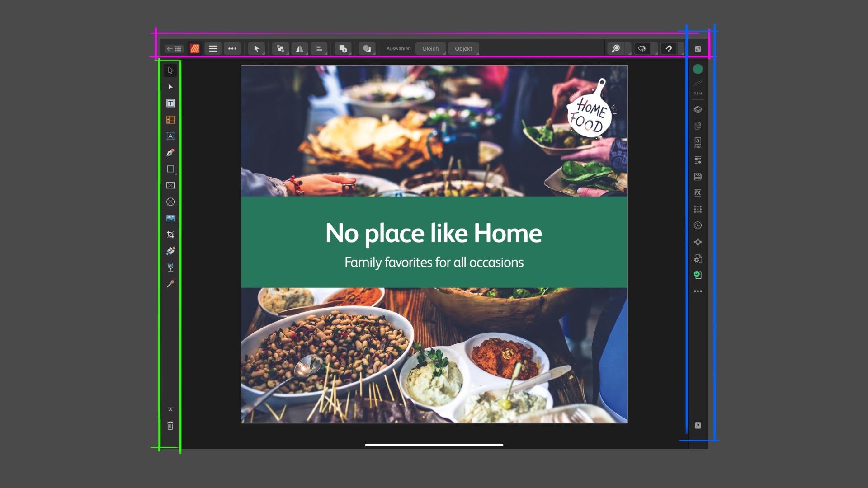The height and width of the screenshot is (488, 868).
Task: Activate the Node selection tool
Action: click(x=170, y=87)
